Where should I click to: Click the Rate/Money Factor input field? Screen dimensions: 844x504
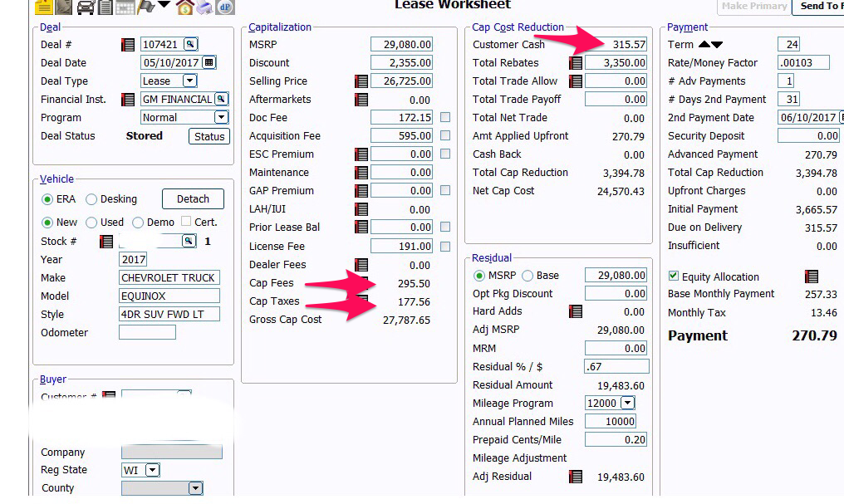pyautogui.click(x=803, y=63)
